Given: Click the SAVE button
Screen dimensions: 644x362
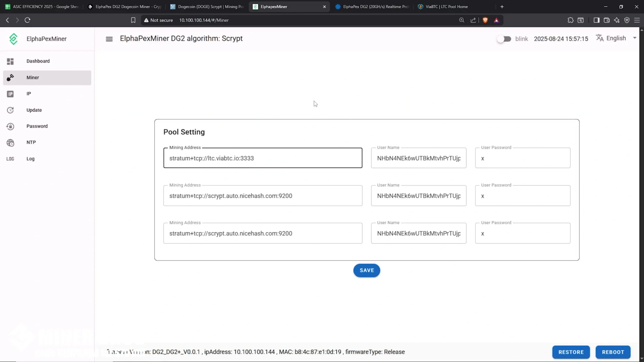Looking at the screenshot, I should point(367,270).
